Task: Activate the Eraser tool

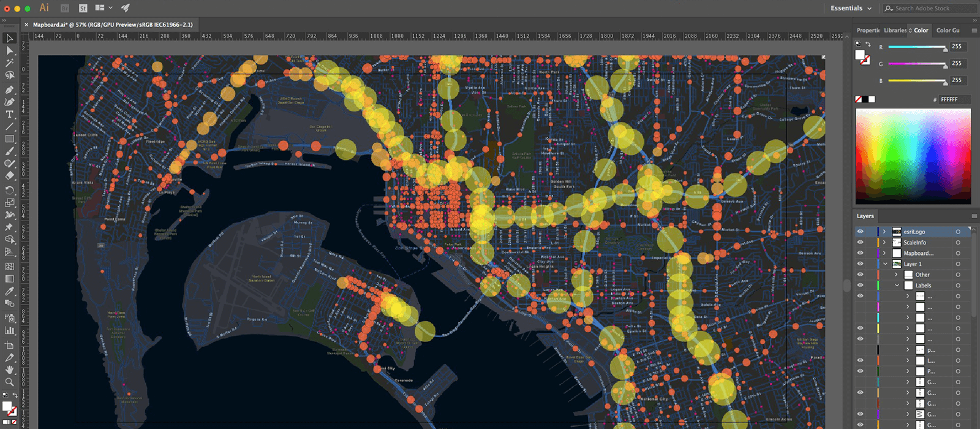Action: pyautogui.click(x=10, y=177)
